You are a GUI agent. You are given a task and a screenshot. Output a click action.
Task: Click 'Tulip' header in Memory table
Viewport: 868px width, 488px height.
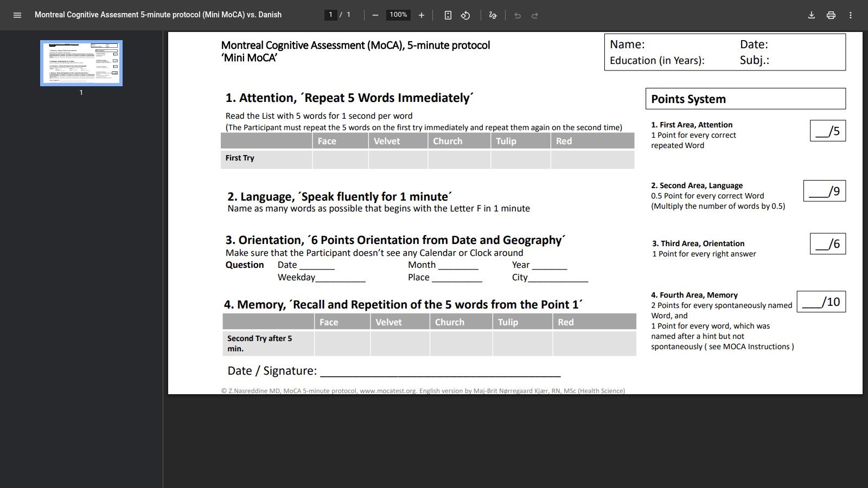(508, 322)
